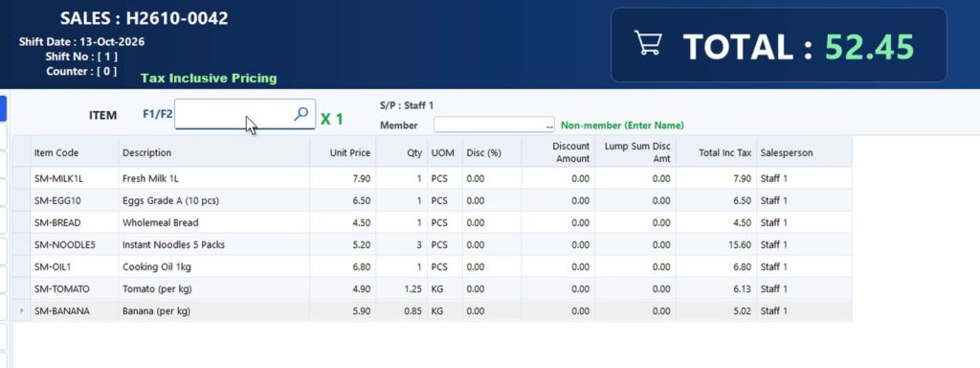Click the Disc (%) column header
980x368 pixels.
point(492,152)
